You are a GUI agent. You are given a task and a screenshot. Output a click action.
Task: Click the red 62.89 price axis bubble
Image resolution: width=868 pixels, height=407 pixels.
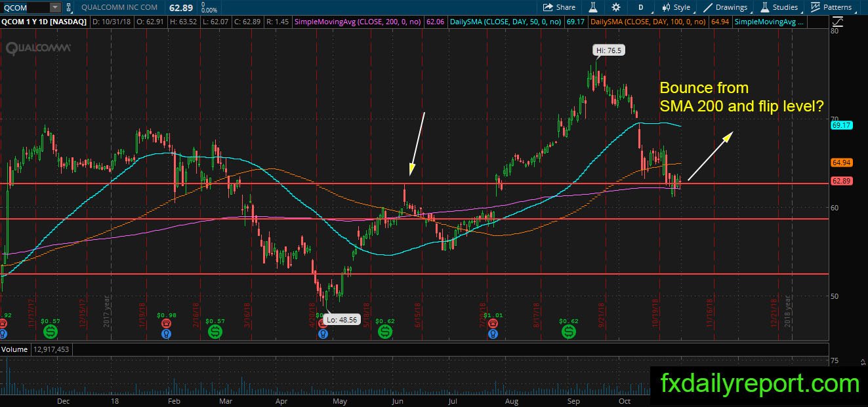[841, 180]
